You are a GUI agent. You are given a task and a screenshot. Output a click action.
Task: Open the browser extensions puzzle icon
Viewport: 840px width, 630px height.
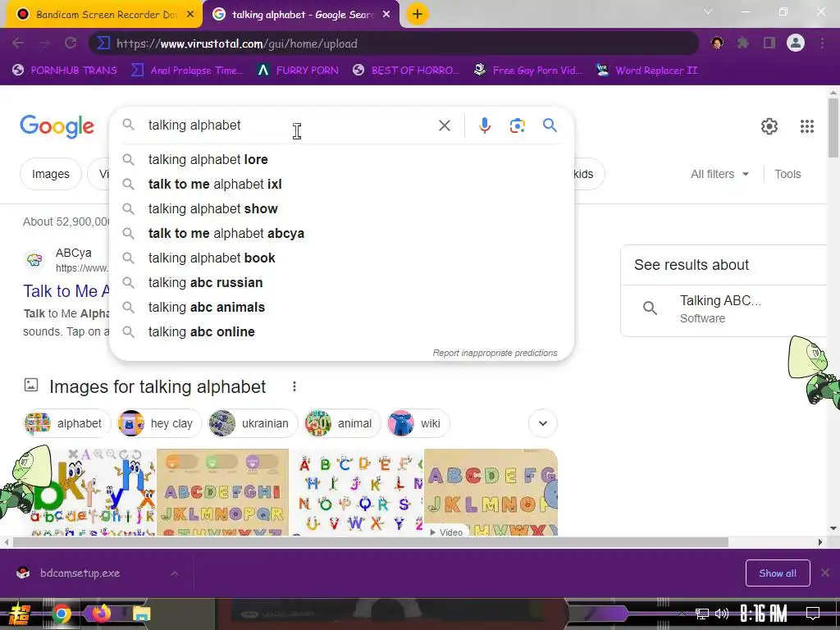(x=743, y=43)
